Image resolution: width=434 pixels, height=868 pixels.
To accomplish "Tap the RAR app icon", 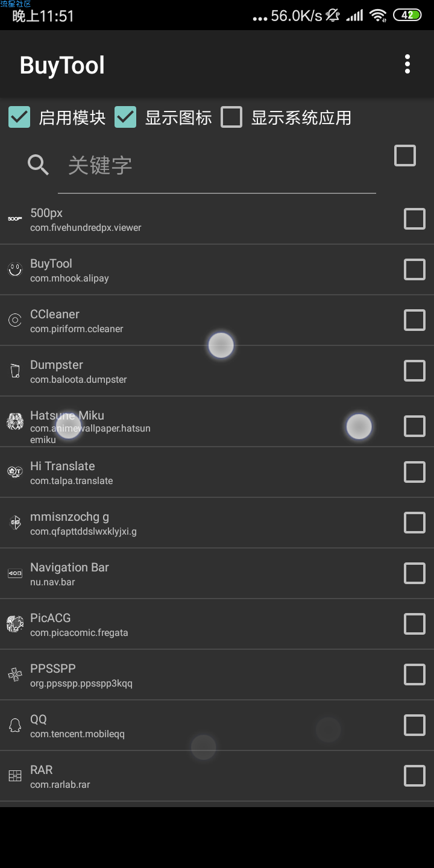I will (x=15, y=776).
